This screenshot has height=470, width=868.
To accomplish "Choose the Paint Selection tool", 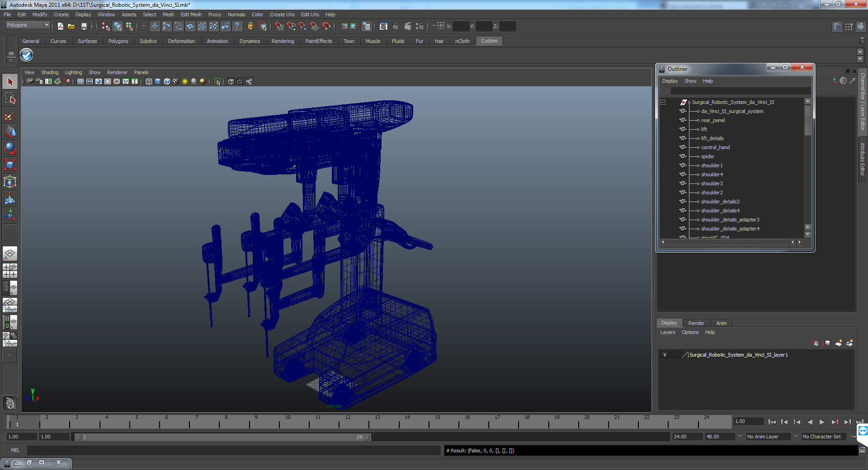I will point(10,115).
